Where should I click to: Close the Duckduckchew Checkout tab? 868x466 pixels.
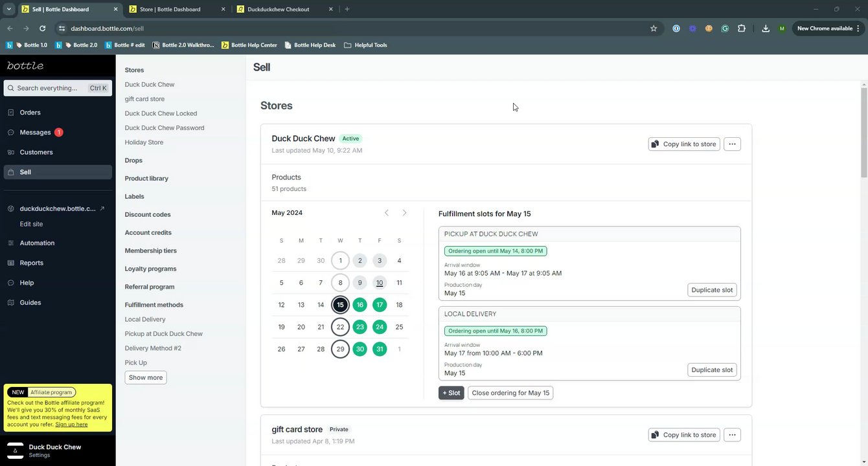[x=330, y=9]
